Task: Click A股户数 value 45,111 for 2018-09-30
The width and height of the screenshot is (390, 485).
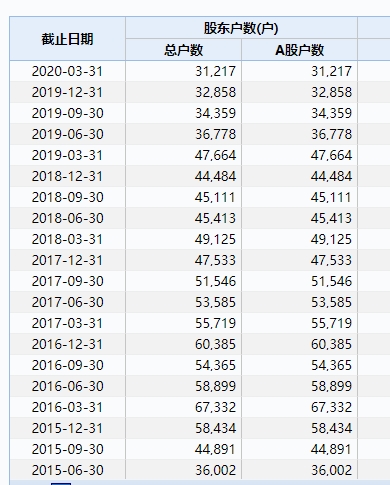Action: [331, 197]
